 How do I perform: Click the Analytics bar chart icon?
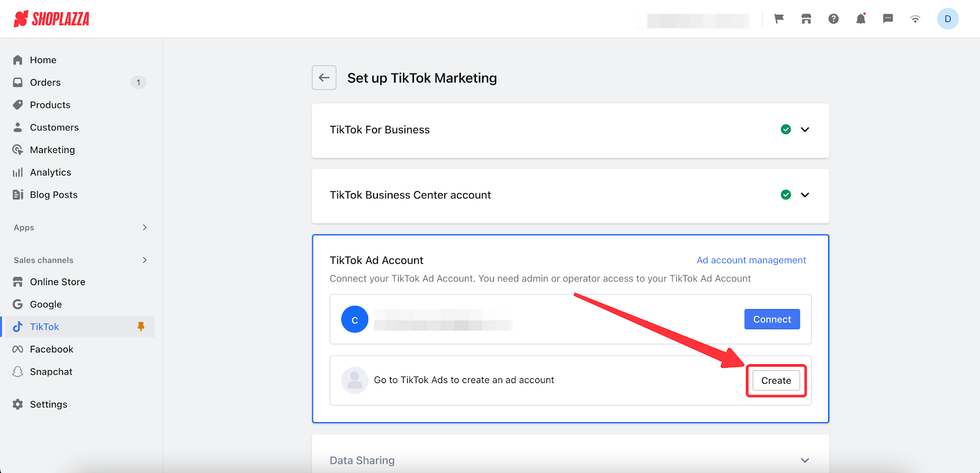click(18, 173)
